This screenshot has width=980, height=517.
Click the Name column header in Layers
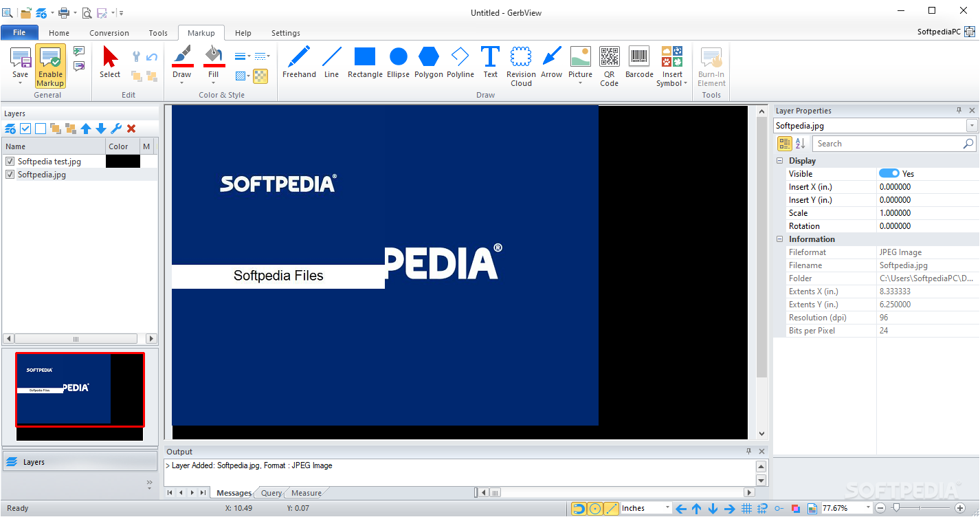click(54, 146)
